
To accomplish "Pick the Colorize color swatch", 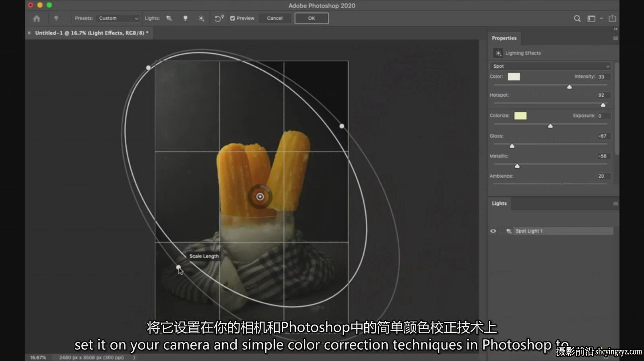I will (520, 116).
